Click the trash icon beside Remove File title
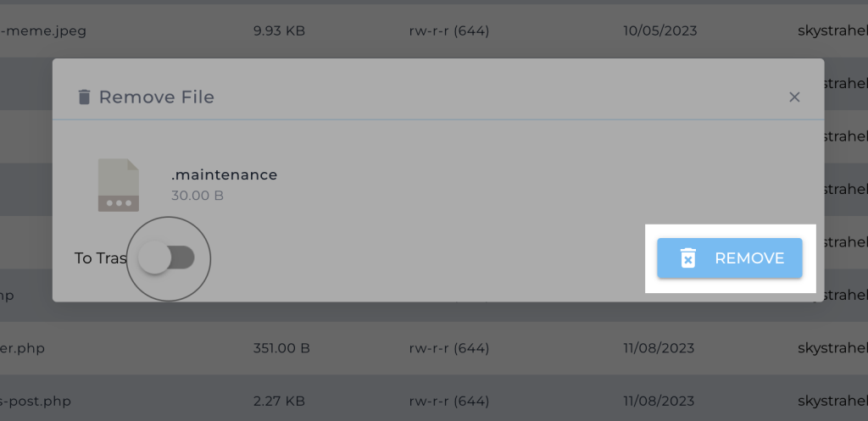The height and width of the screenshot is (421, 868). pyautogui.click(x=84, y=97)
